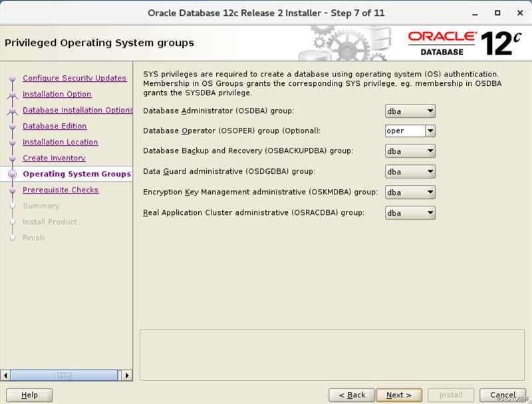Go to Database Installation Options step

coord(78,110)
